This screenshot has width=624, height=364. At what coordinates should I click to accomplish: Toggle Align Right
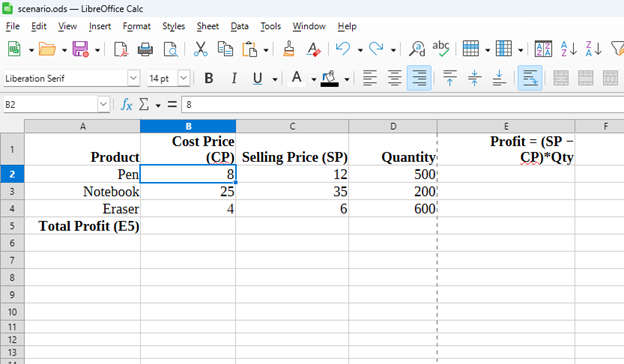(419, 78)
